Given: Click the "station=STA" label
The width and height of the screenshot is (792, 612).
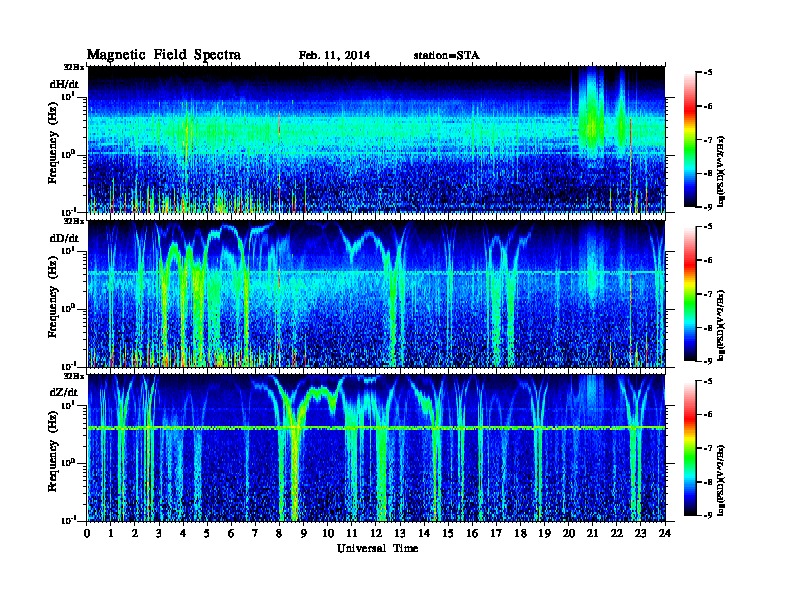Looking at the screenshot, I should (x=446, y=56).
